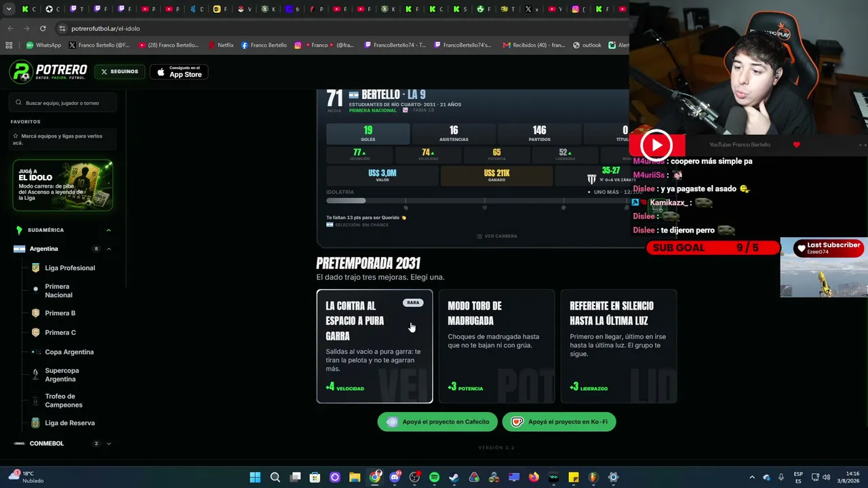Open Copa Argentina in the sidebar
Image resolution: width=868 pixels, height=488 pixels.
(x=69, y=352)
